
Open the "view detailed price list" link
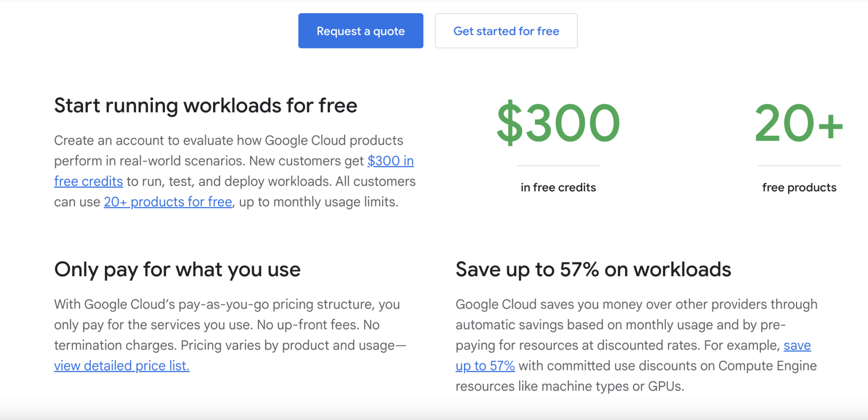(x=121, y=365)
